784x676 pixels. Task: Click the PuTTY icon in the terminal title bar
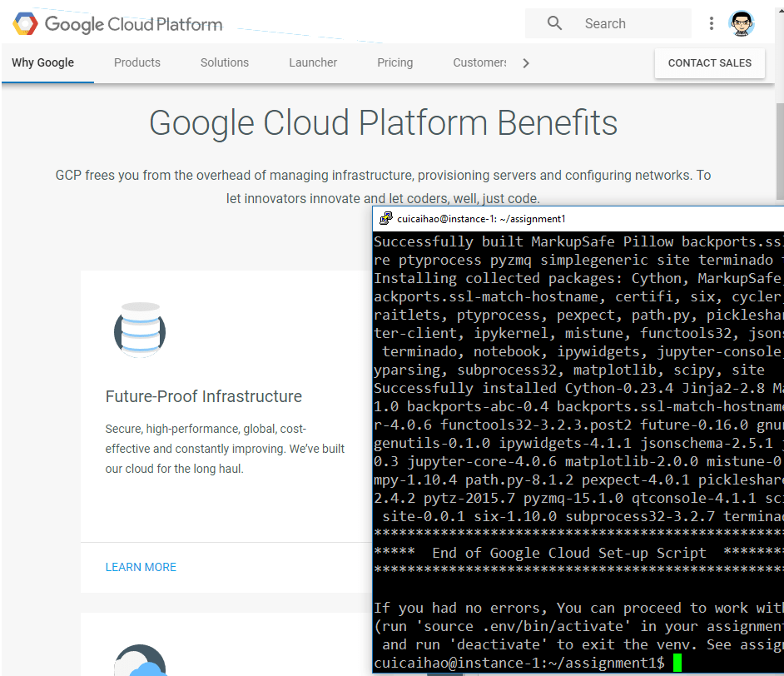point(386,218)
